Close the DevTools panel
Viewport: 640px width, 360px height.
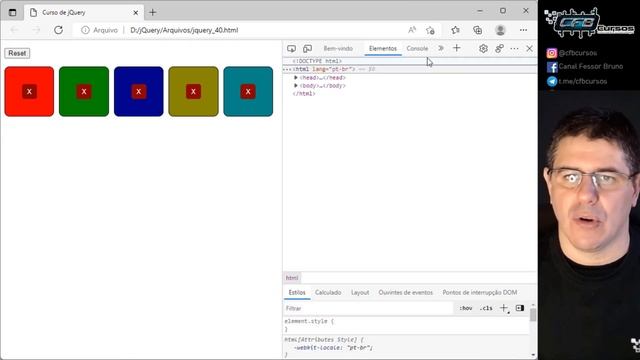[529, 49]
